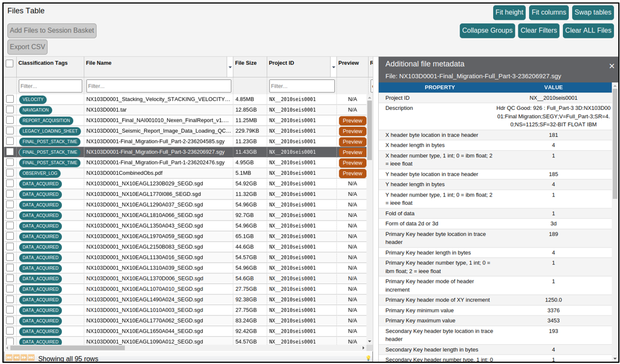Click Clear ALL Files button

pyautogui.click(x=588, y=31)
